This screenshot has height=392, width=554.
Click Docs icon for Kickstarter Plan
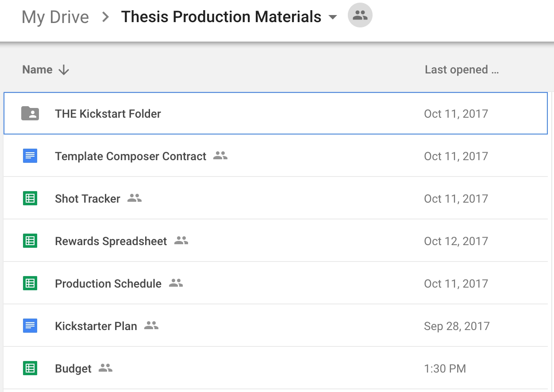(x=30, y=326)
